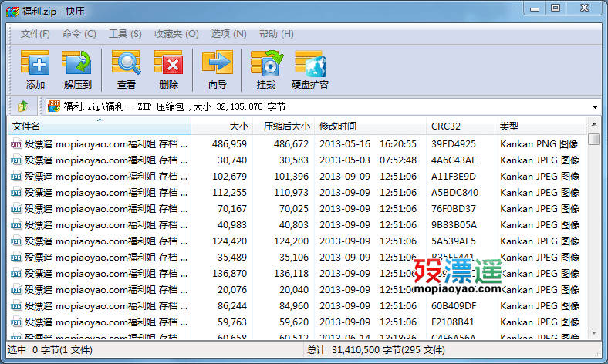The height and width of the screenshot is (364, 608).
Task: Click date 2013-05-03 07:52:48
Action: coord(368,160)
